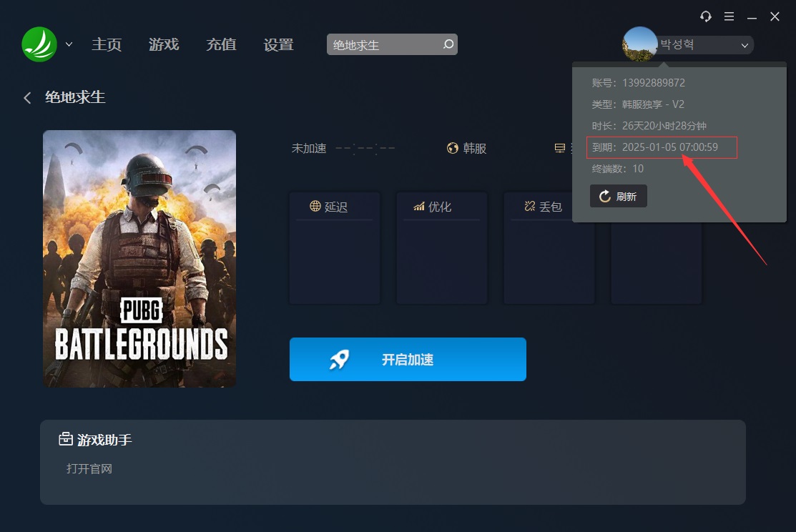Screen dimensions: 796x532
Task: Switch to the 游戏 games tab
Action: (164, 44)
